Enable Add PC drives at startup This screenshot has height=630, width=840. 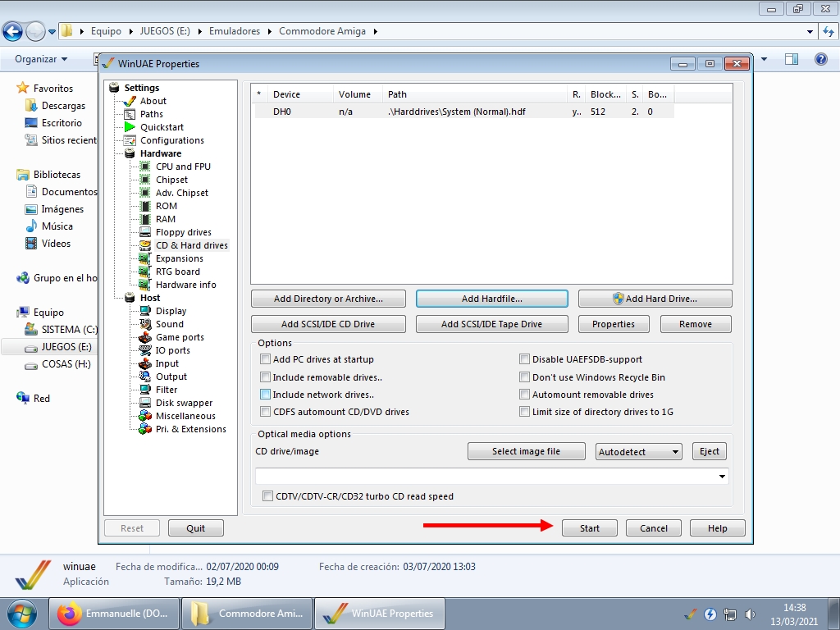click(265, 359)
